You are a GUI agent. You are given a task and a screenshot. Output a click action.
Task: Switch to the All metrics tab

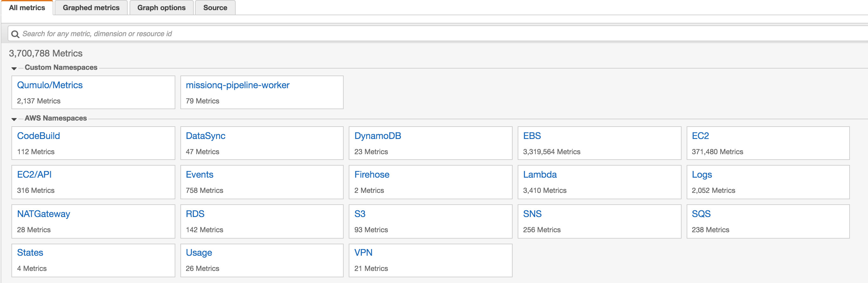(27, 8)
